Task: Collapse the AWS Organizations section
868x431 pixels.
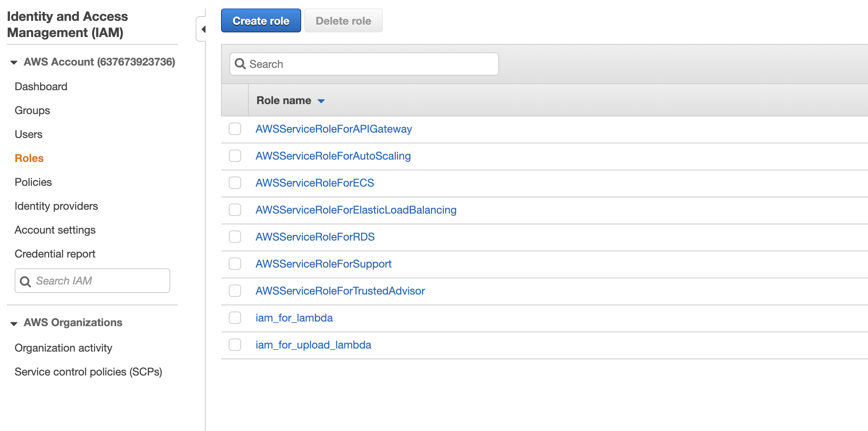Action: [14, 323]
